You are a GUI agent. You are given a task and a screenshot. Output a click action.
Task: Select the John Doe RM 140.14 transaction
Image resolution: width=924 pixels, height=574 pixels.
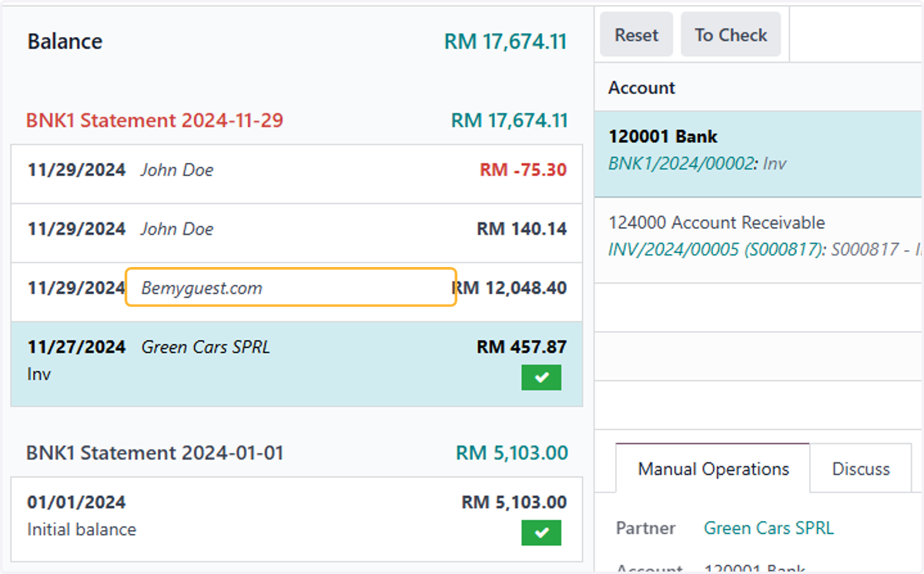pyautogui.click(x=296, y=233)
